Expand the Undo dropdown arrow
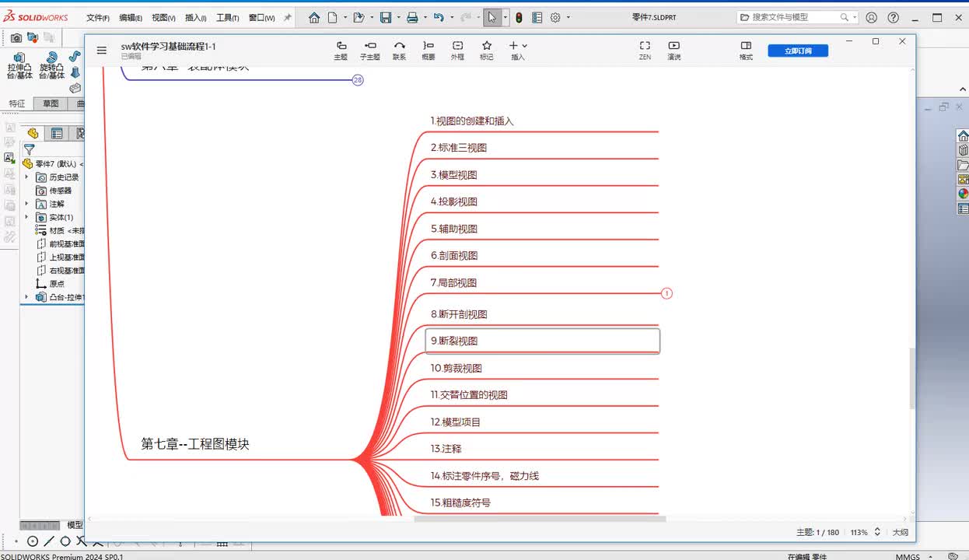This screenshot has height=560, width=969. point(452,17)
